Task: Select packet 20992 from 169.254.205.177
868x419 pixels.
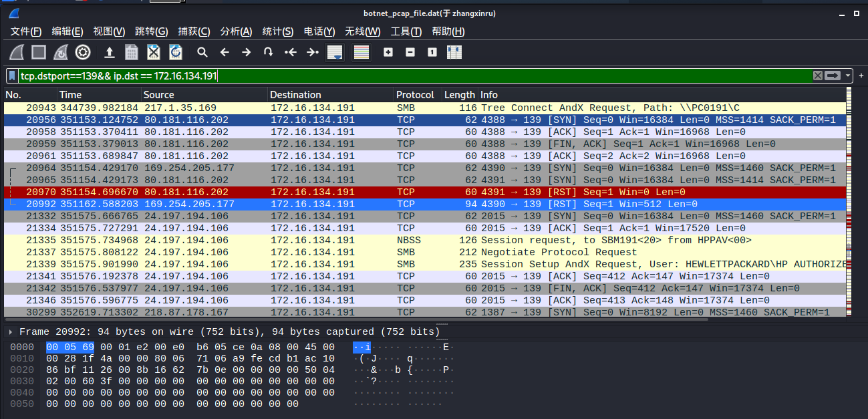Action: click(x=424, y=204)
